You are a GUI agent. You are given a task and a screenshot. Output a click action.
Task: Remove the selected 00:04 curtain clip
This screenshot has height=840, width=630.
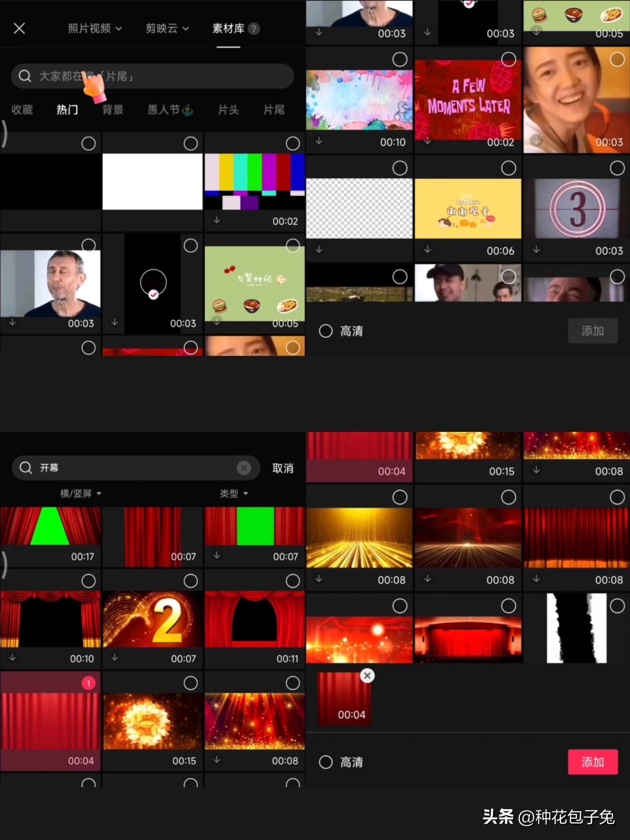point(367,676)
